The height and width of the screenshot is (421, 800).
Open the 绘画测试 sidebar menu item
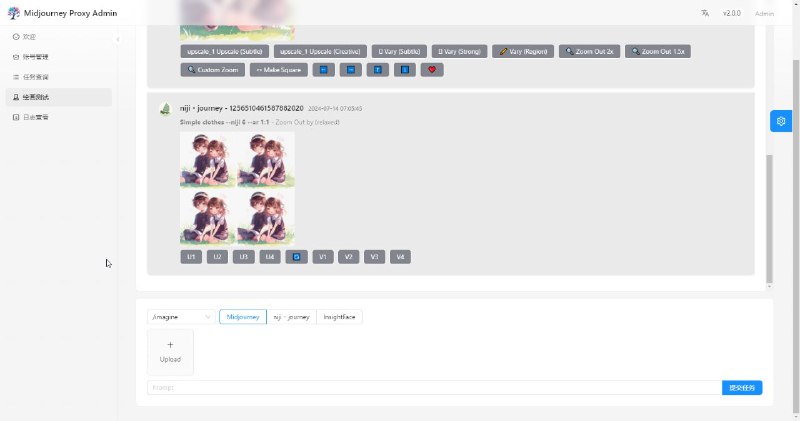(x=36, y=97)
